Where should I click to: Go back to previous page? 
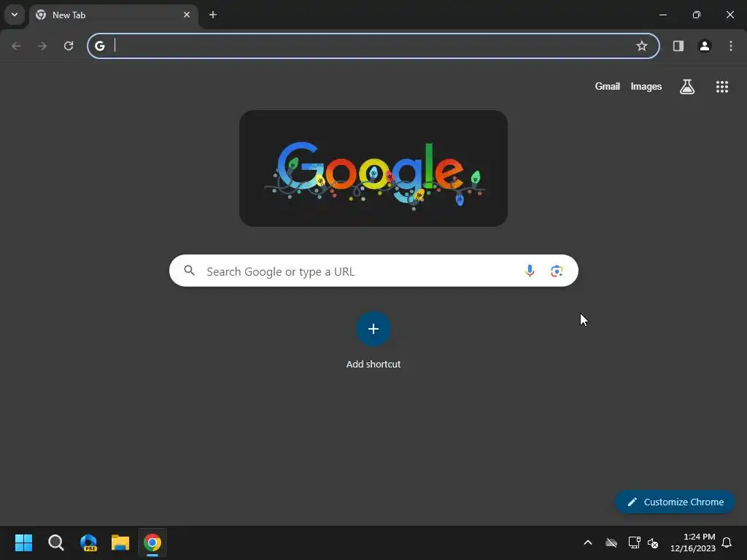[16, 46]
